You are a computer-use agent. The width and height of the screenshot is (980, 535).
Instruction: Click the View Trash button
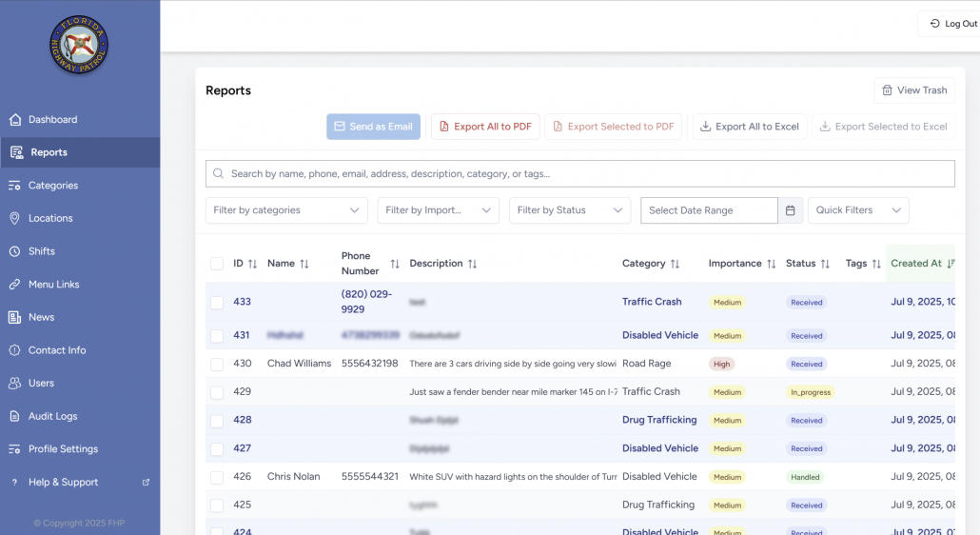pyautogui.click(x=913, y=90)
